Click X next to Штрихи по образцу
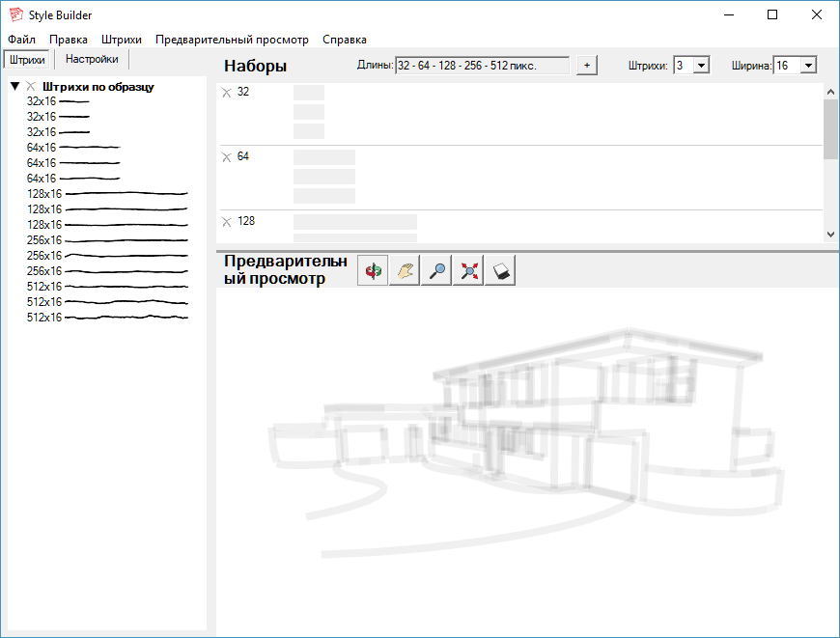 [x=31, y=87]
